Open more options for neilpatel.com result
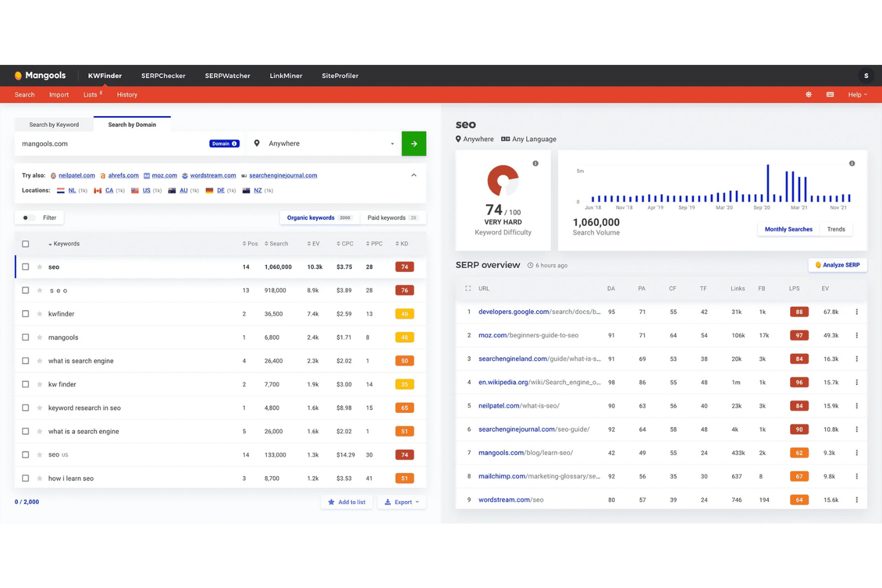Image resolution: width=882 pixels, height=588 pixels. (x=856, y=406)
